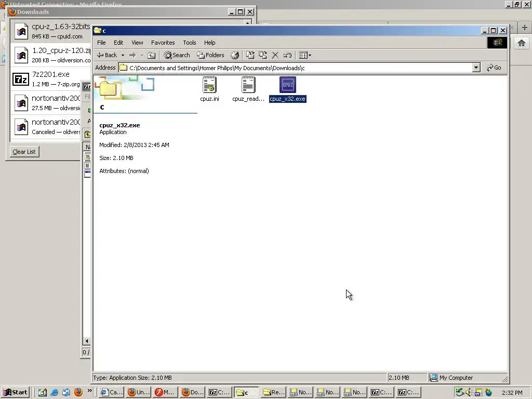Expand quick launch overflow chevron
532x399 pixels.
point(89,391)
